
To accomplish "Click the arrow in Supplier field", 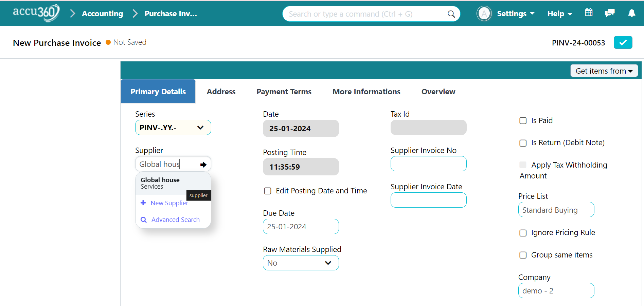I will coord(203,165).
